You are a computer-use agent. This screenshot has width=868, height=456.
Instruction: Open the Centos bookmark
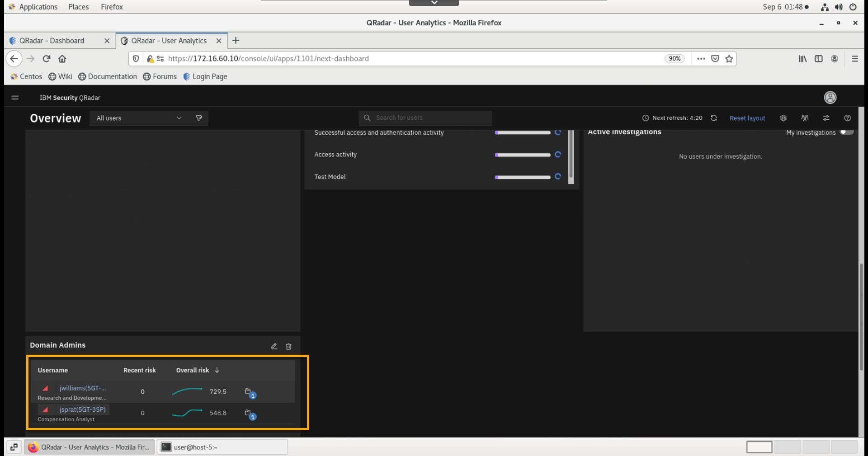26,76
